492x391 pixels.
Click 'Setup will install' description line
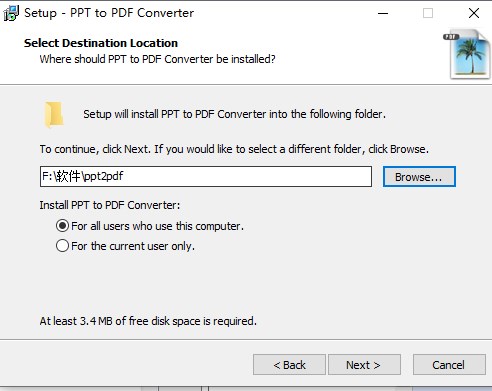(234, 114)
